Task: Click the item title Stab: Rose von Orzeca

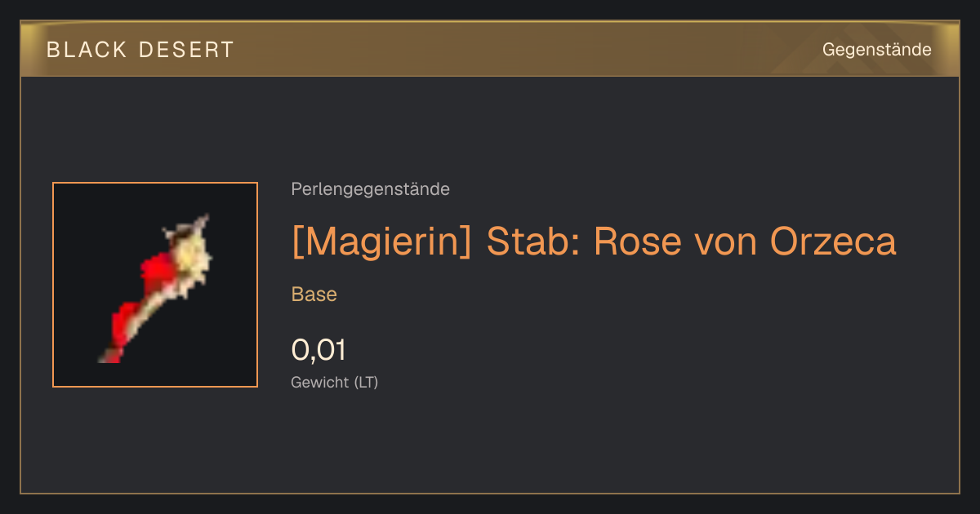Action: 692,241
